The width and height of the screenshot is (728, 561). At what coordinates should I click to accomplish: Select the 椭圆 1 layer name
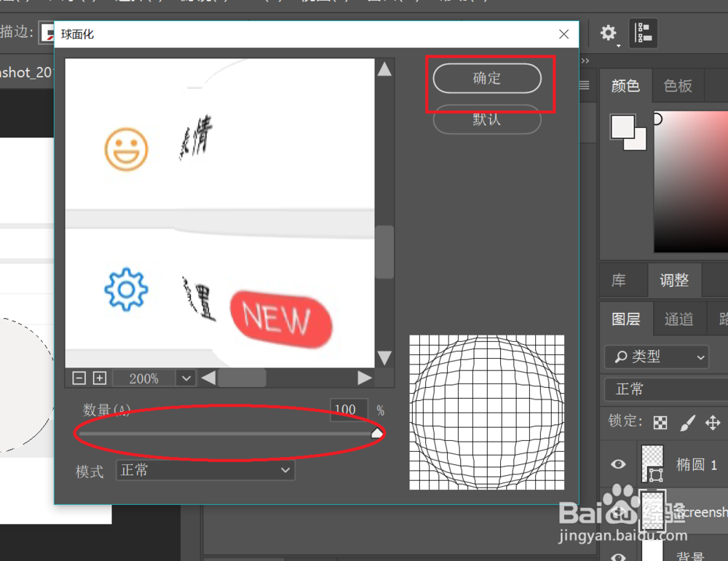697,464
